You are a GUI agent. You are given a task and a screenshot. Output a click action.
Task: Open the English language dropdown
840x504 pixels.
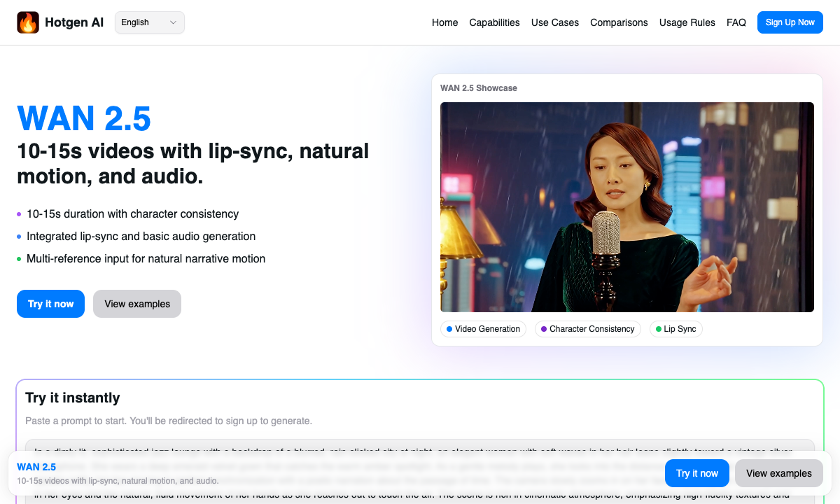coord(149,22)
